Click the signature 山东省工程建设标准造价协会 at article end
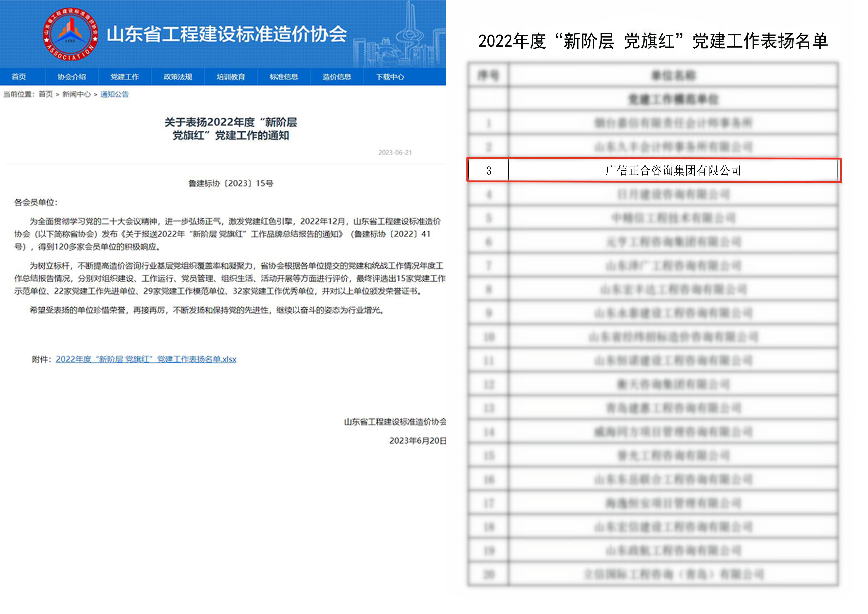 [x=395, y=422]
